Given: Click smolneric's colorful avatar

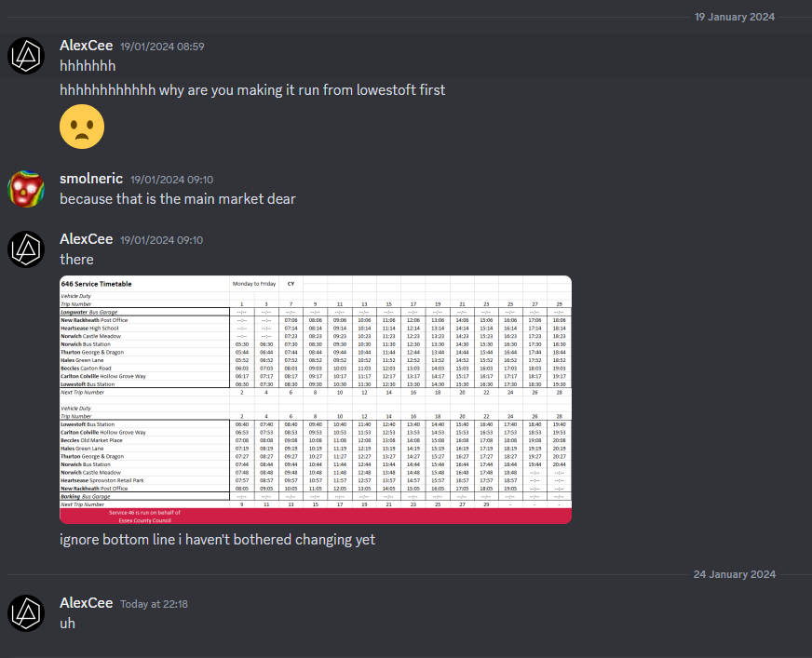Looking at the screenshot, I should point(26,189).
